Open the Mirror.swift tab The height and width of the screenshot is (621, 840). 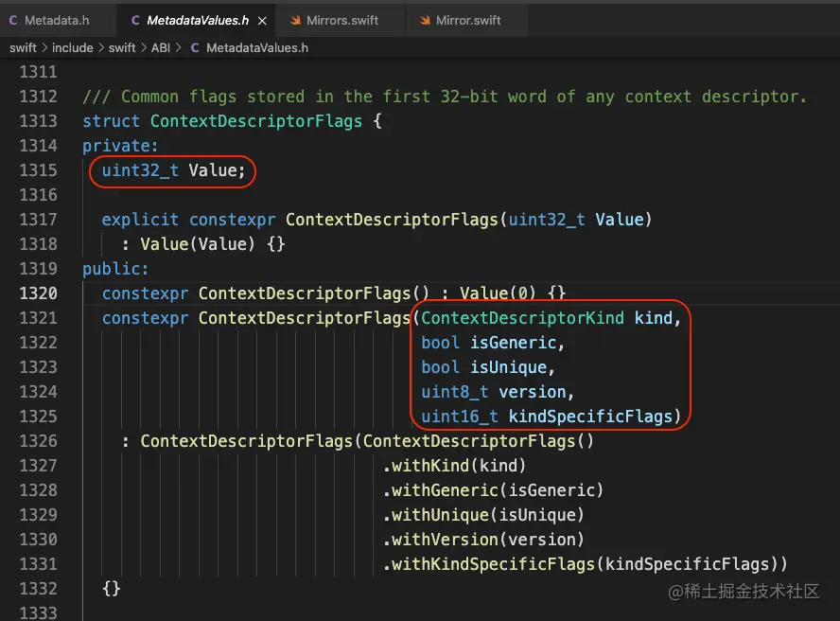click(467, 21)
